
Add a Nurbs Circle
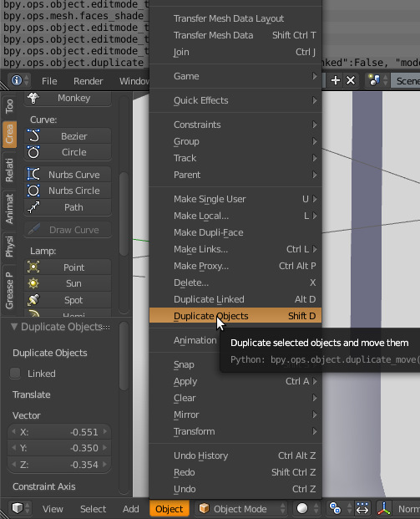pos(68,191)
